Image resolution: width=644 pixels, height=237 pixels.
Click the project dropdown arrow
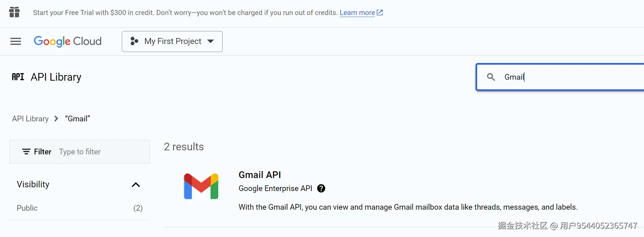tap(211, 41)
